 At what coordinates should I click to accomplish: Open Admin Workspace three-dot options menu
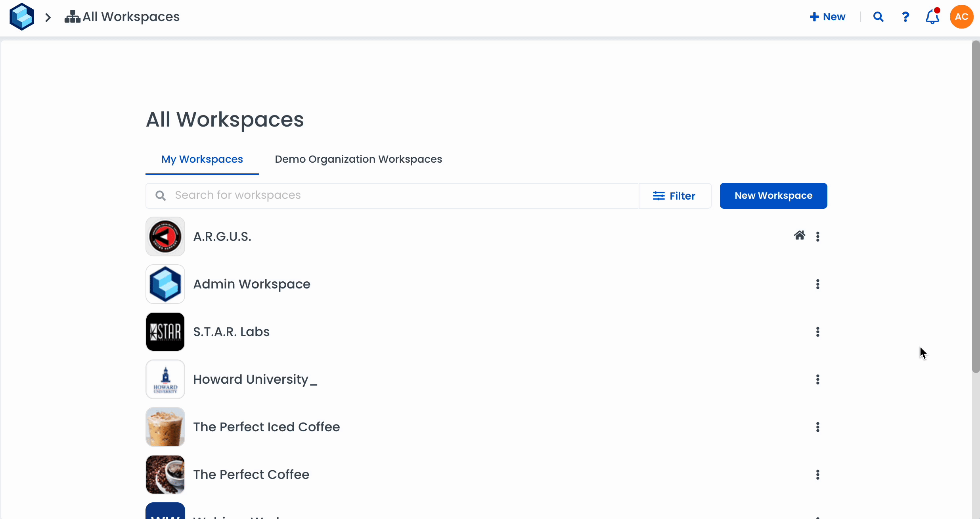coord(817,284)
